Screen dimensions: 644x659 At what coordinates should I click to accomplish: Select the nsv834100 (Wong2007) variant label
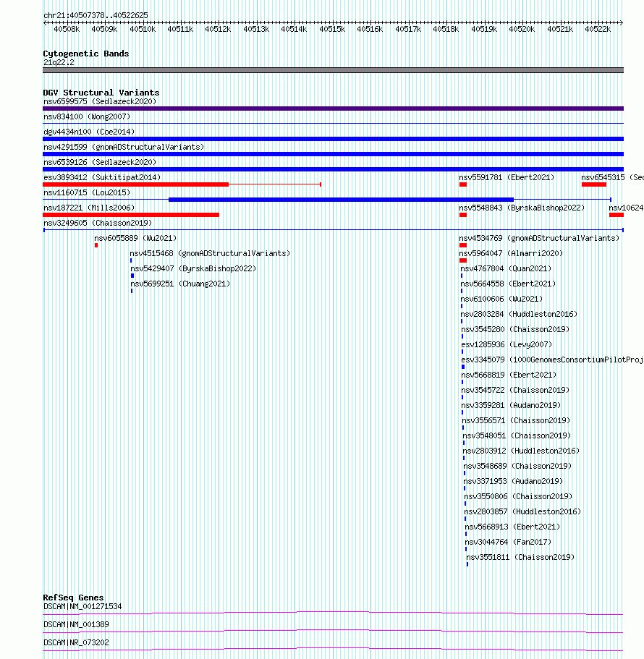(x=87, y=117)
